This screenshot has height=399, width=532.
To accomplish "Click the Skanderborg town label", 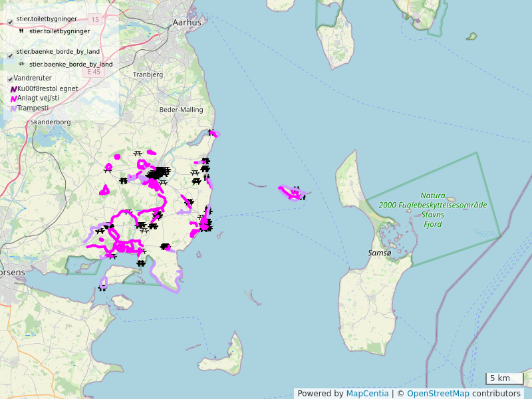I will pos(51,122).
